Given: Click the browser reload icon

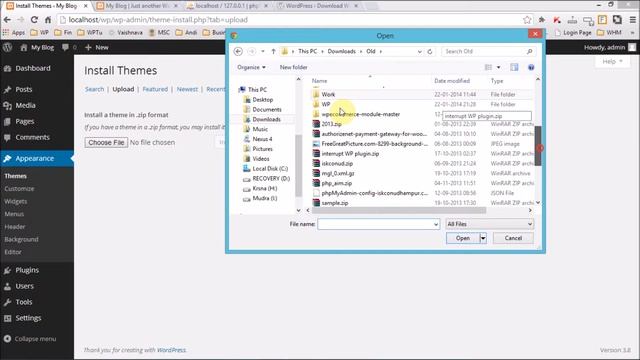Looking at the screenshot, I should (x=34, y=20).
